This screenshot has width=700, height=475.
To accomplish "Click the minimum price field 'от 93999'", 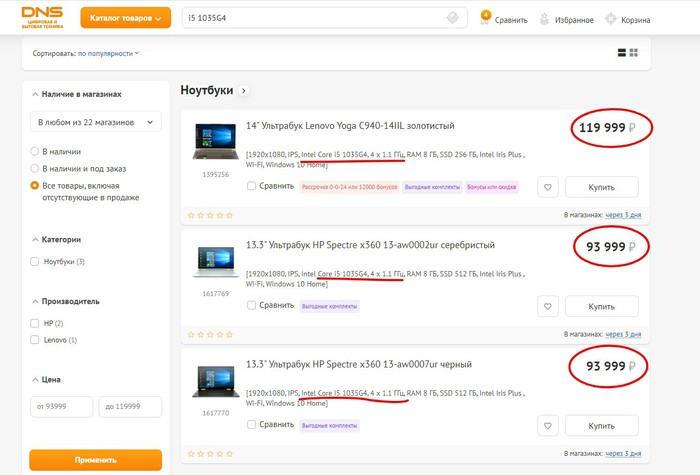I will [x=61, y=407].
